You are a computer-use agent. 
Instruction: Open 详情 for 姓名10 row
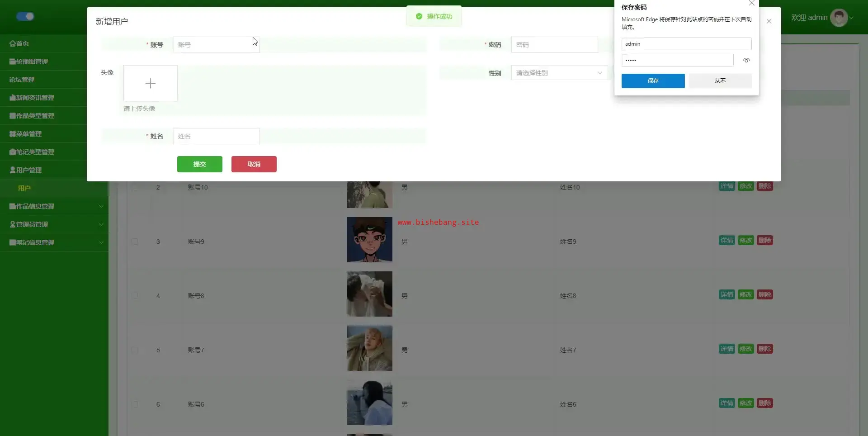pyautogui.click(x=727, y=186)
